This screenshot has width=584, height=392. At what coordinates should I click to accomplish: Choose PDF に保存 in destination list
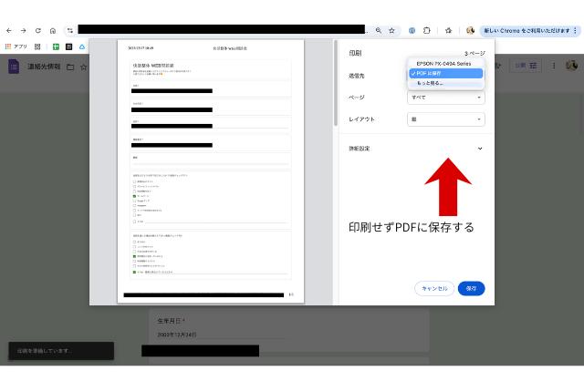pos(446,73)
